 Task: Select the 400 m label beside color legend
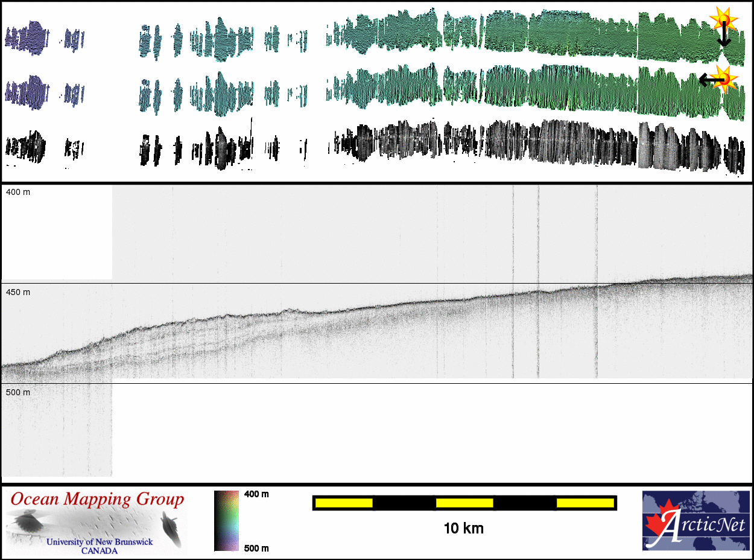tap(256, 494)
